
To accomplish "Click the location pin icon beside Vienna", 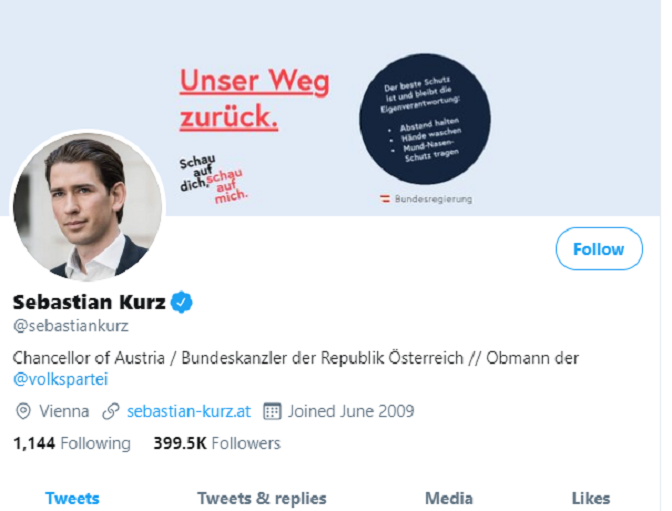I will coord(24,411).
